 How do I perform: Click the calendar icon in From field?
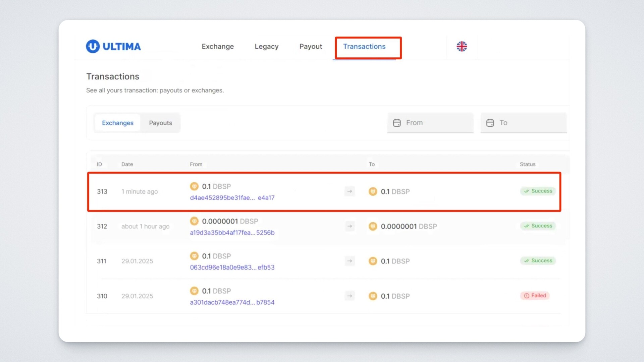(397, 123)
